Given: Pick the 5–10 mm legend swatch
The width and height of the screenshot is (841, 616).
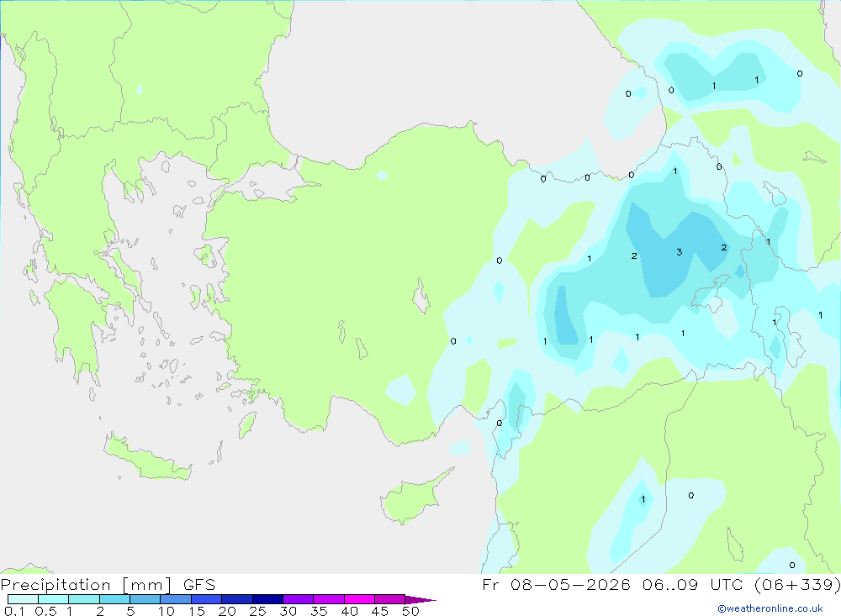Looking at the screenshot, I should tap(145, 599).
